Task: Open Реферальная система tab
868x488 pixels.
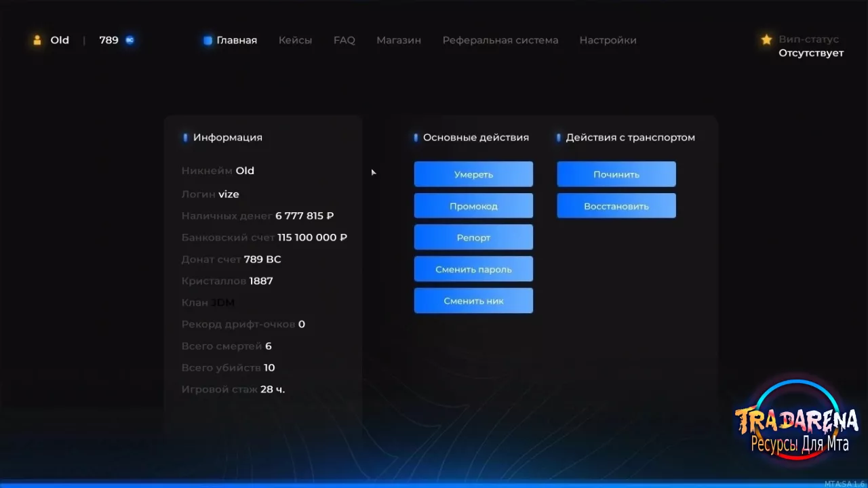Action: 500,40
